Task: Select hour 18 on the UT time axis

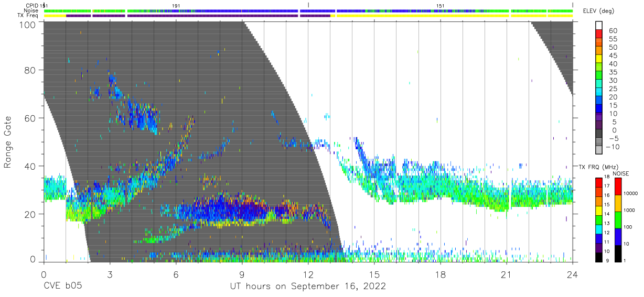Action: pos(441,273)
